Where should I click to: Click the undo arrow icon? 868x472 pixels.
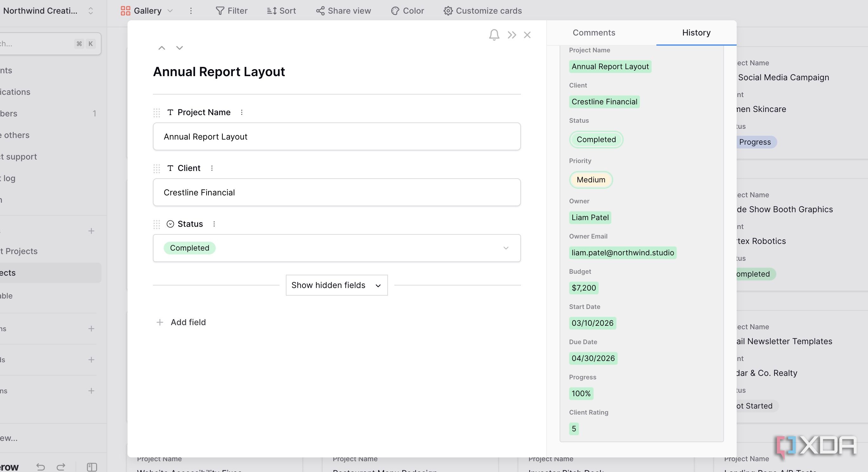[41, 467]
